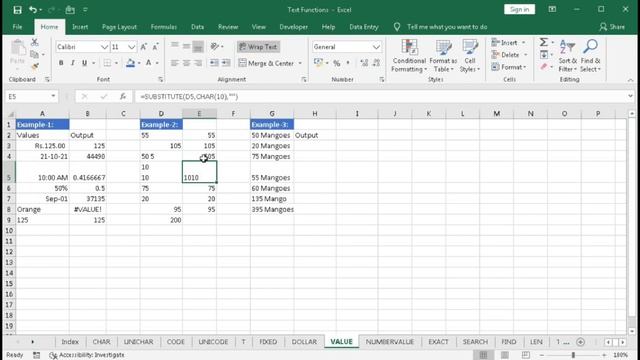Open the File menu
The image size is (640, 360).
[18, 27]
